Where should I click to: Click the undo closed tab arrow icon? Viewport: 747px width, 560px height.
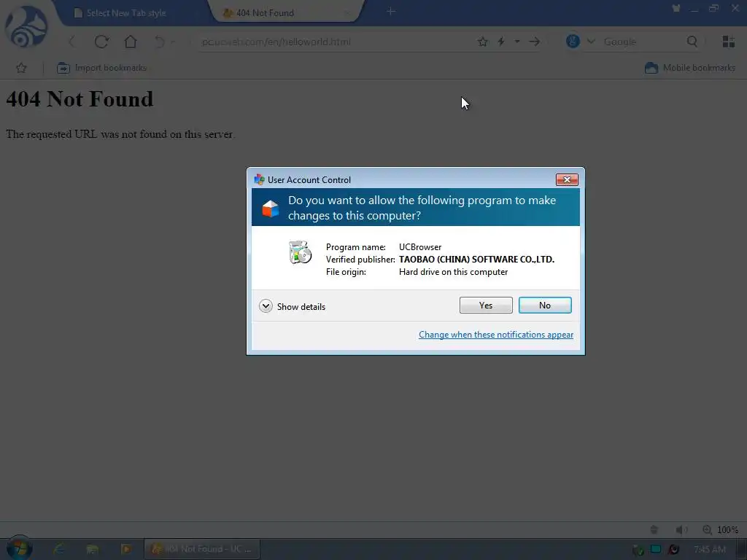click(x=160, y=42)
